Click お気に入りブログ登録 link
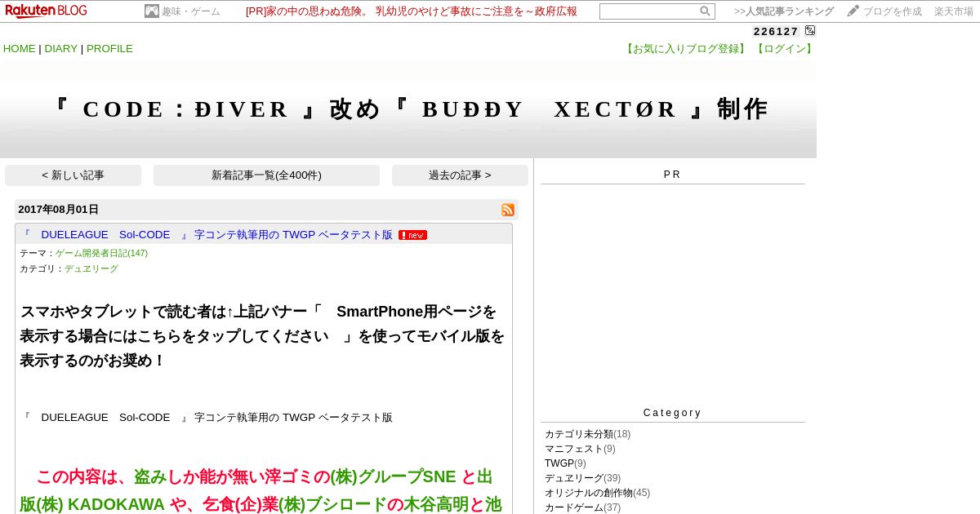This screenshot has width=980, height=514. (x=684, y=49)
